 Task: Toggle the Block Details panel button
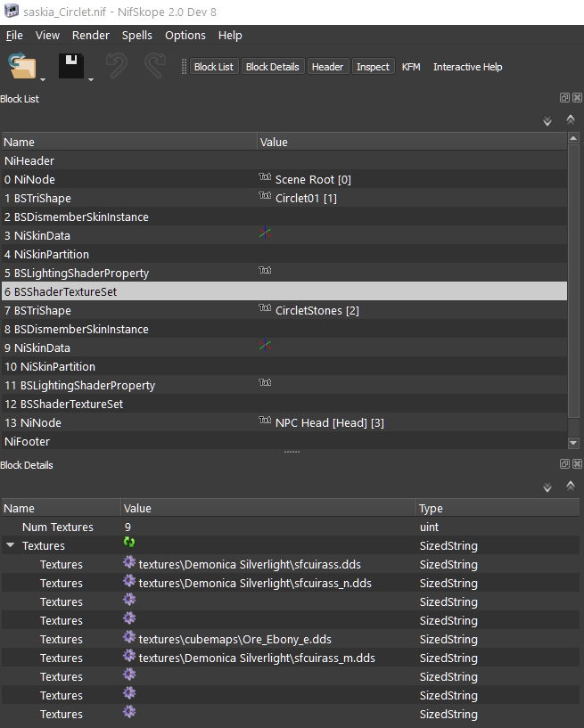(272, 67)
